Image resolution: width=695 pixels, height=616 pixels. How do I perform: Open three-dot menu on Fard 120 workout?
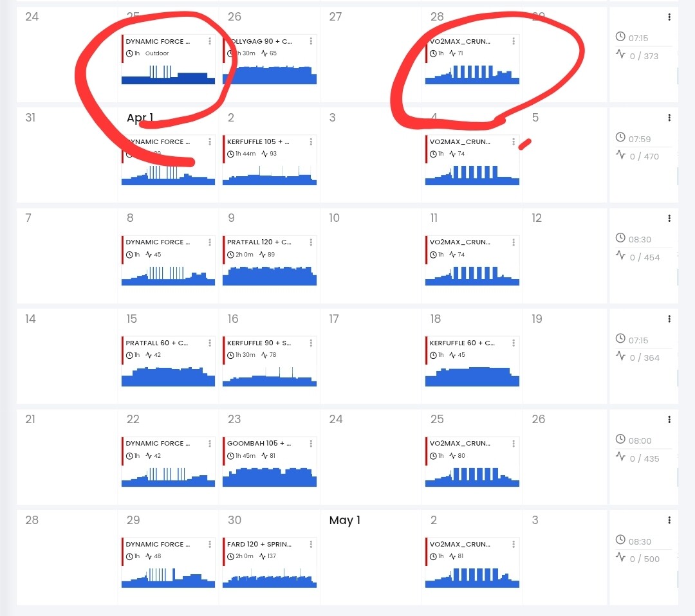click(x=311, y=545)
